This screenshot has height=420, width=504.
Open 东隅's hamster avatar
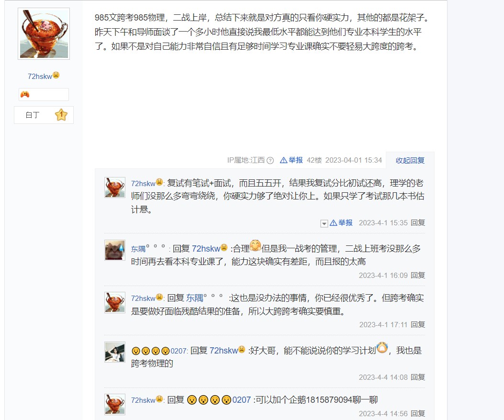(x=115, y=250)
